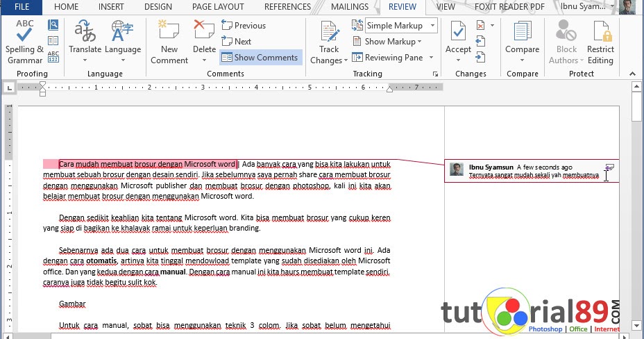Viewport: 644px width, 339px height.
Task: Open Tracking dialog launcher
Action: pos(435,74)
